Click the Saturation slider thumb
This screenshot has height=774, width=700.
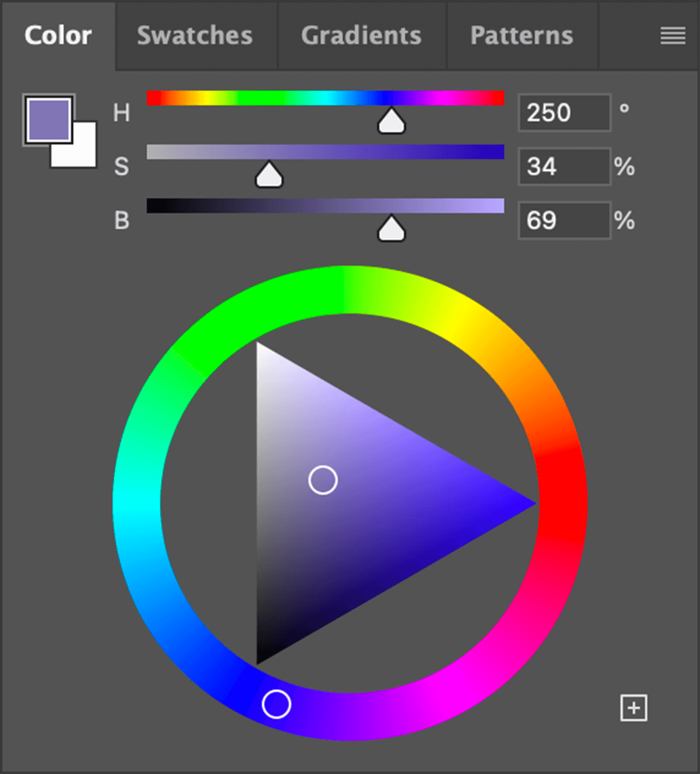click(x=269, y=174)
